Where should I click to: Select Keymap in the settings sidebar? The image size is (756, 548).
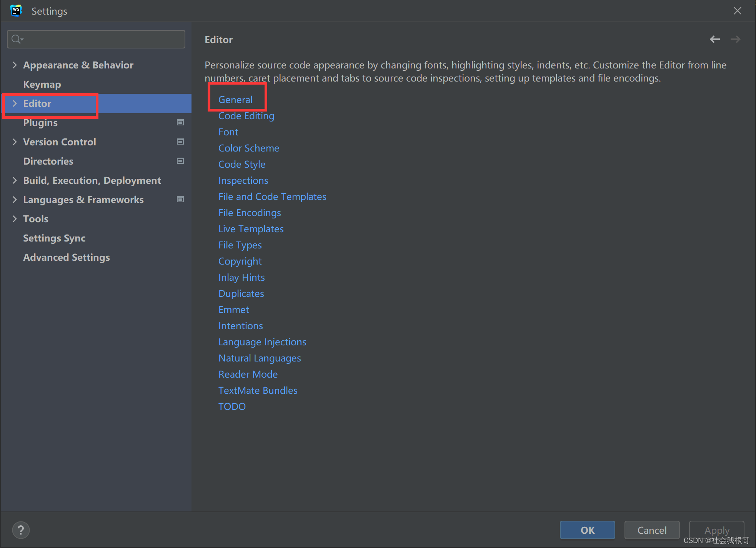click(42, 84)
